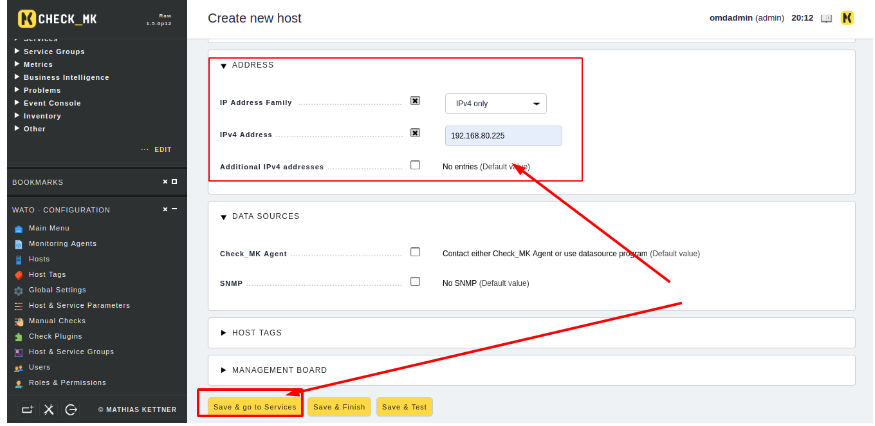Collapse the ADDRESS section

tap(223, 66)
